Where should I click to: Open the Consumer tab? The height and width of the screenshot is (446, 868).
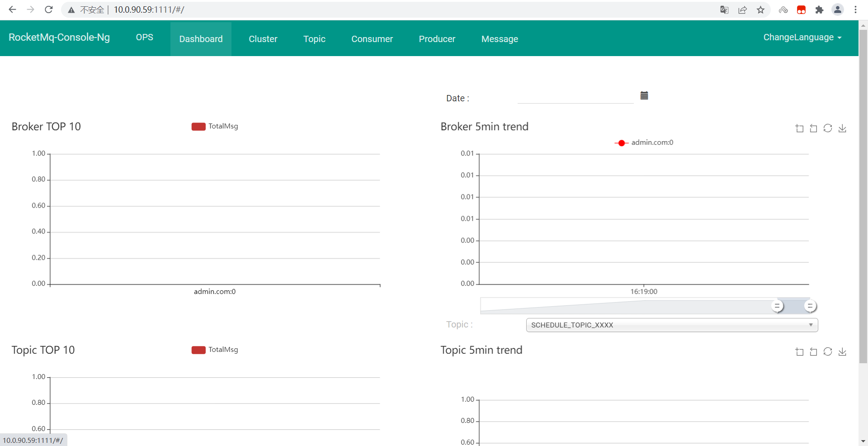pos(372,39)
